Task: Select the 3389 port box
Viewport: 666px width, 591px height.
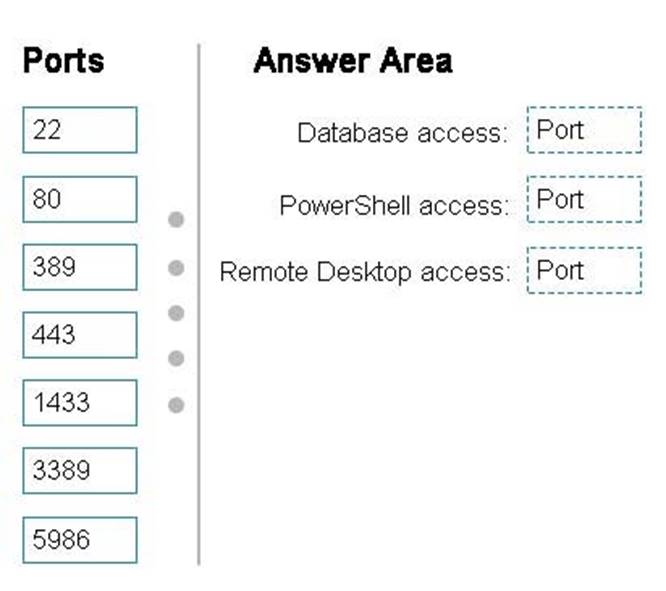Action: (x=79, y=471)
